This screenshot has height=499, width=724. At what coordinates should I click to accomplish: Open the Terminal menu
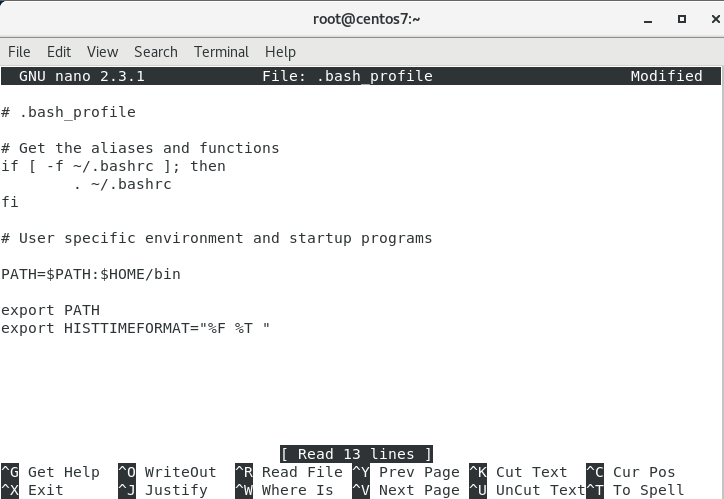tap(221, 52)
